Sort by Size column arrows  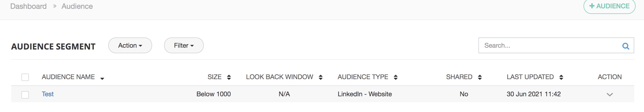229,77
